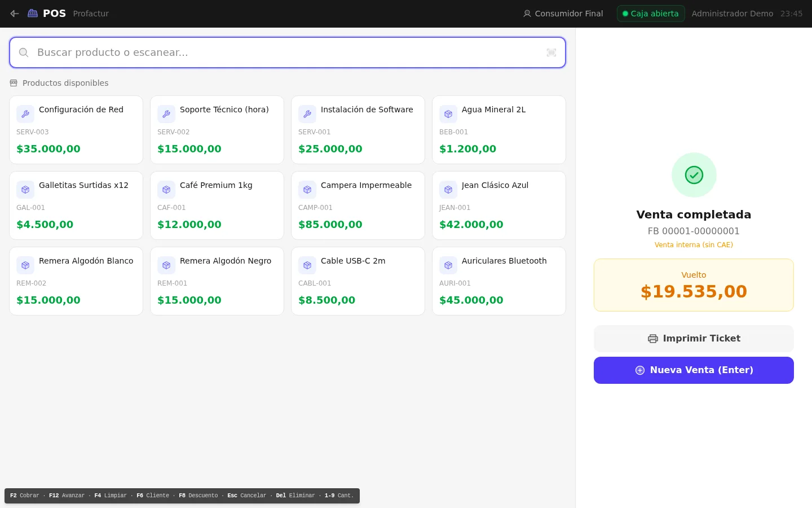Click the box icon on Agua Mineral 2L
Screen dimensions: 812x508
tap(448, 114)
